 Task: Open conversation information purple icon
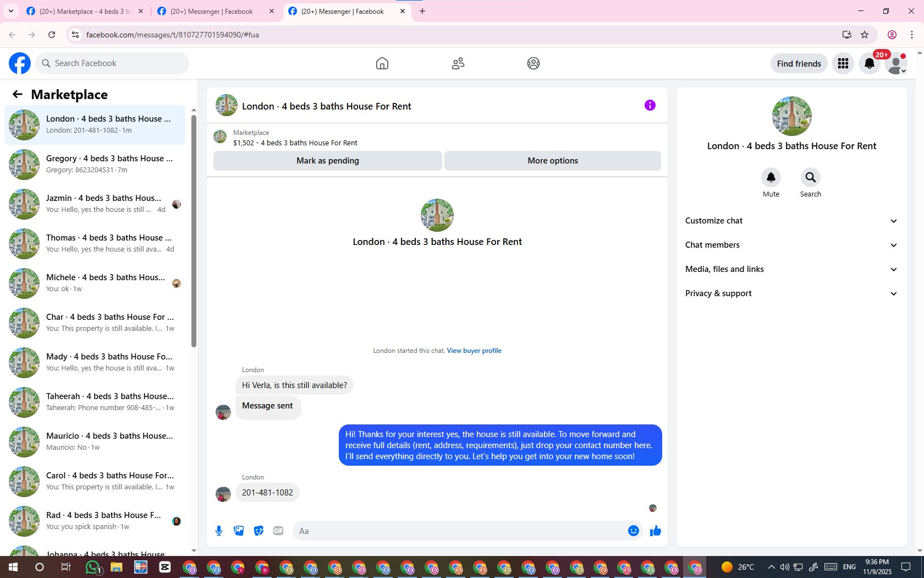click(650, 105)
